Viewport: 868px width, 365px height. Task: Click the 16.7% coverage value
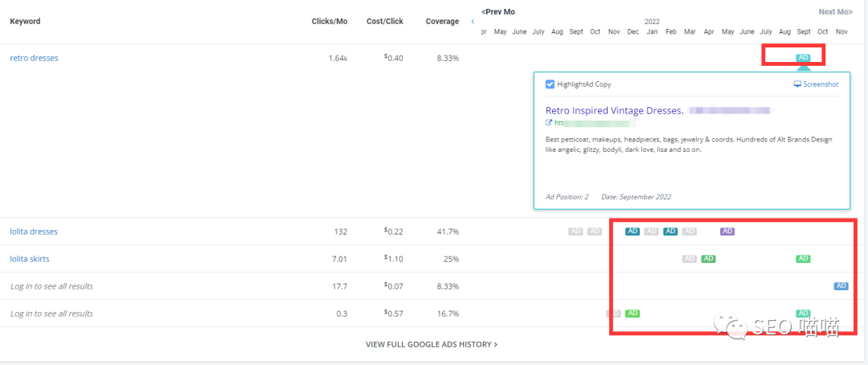coord(447,314)
